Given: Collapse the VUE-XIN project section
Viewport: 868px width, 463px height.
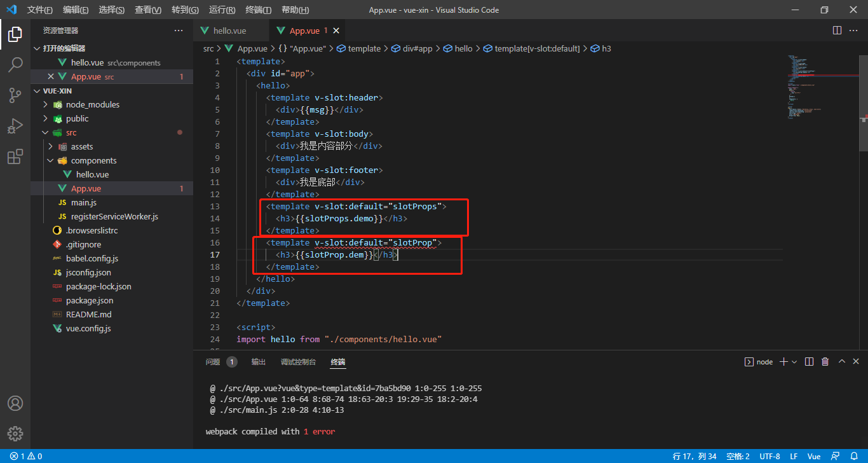Looking at the screenshot, I should click(x=112, y=90).
